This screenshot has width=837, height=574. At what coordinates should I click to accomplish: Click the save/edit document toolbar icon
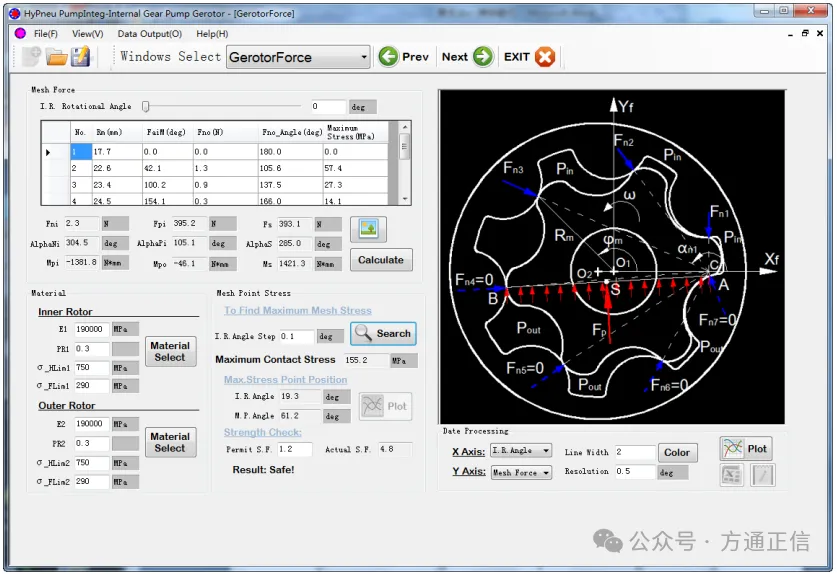(81, 57)
